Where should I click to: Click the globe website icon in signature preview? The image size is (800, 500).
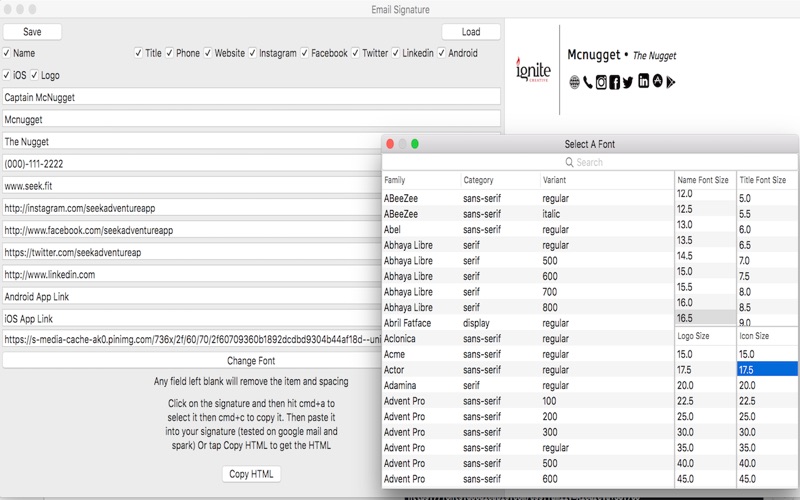tap(575, 82)
